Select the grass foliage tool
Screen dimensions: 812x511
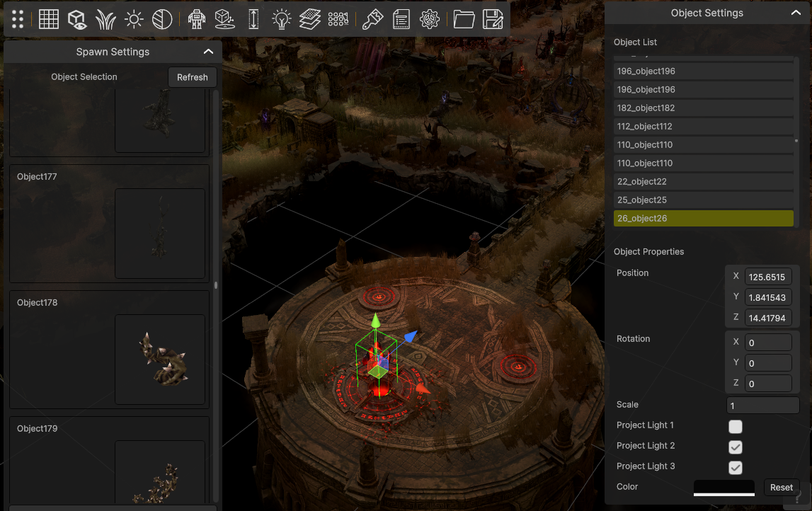[105, 20]
